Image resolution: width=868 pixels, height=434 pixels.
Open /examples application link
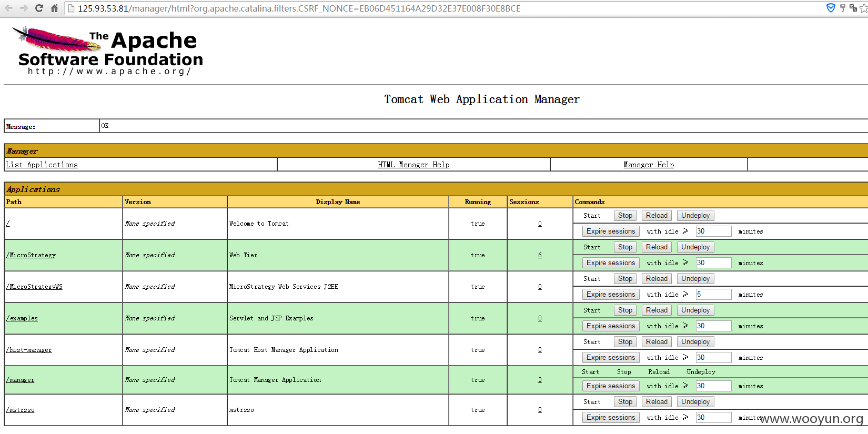pyautogui.click(x=22, y=318)
